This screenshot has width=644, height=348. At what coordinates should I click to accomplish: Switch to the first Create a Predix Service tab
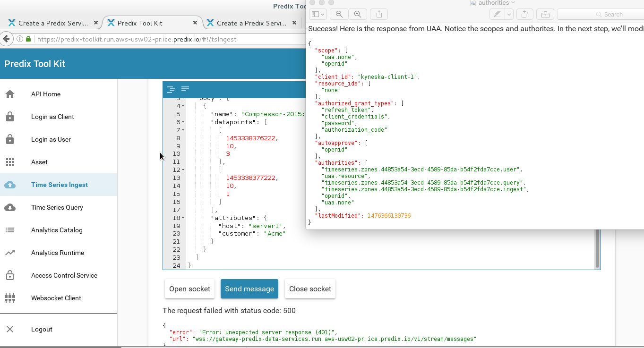pos(52,23)
